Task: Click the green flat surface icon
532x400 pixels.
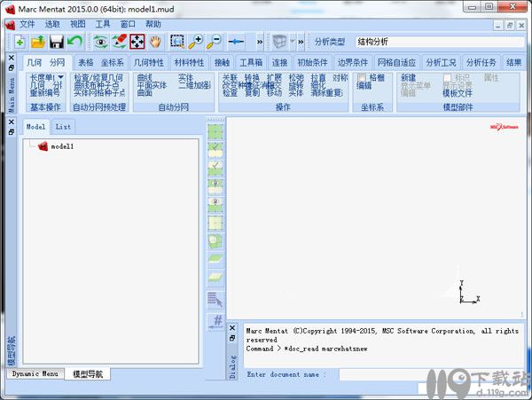Action: click(215, 259)
